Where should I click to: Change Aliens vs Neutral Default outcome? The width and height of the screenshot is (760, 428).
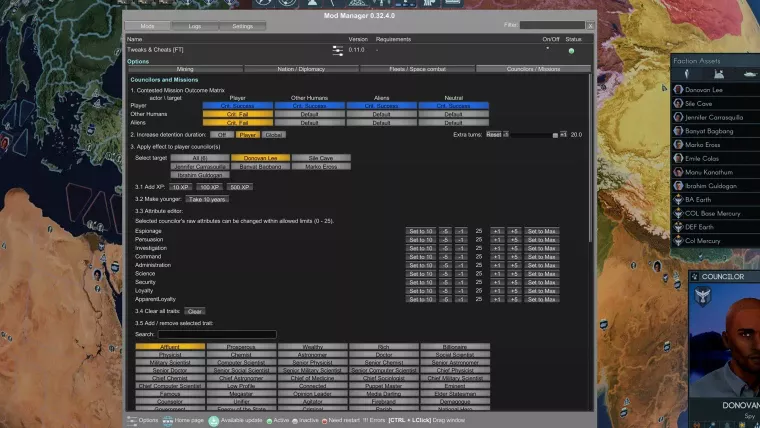tap(453, 121)
